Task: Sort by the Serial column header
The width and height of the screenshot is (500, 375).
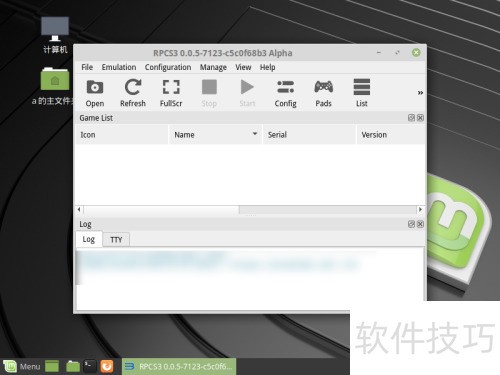Action: pyautogui.click(x=309, y=135)
